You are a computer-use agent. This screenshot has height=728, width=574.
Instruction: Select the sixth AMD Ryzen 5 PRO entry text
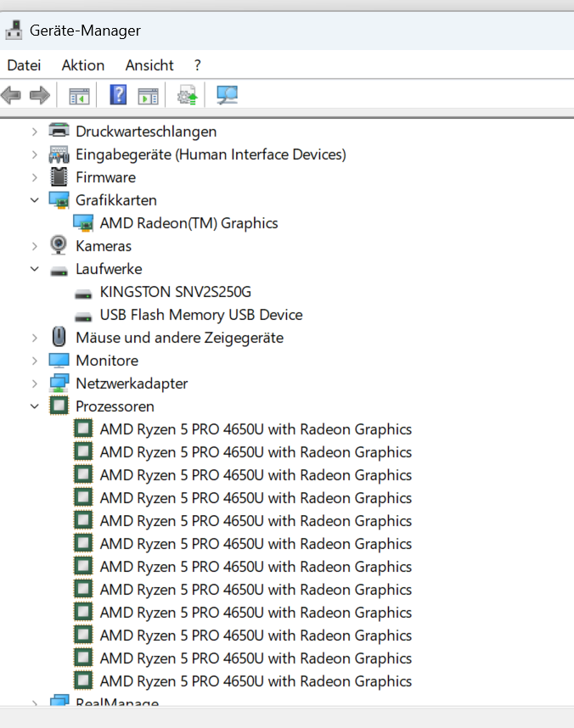pyautogui.click(x=256, y=544)
